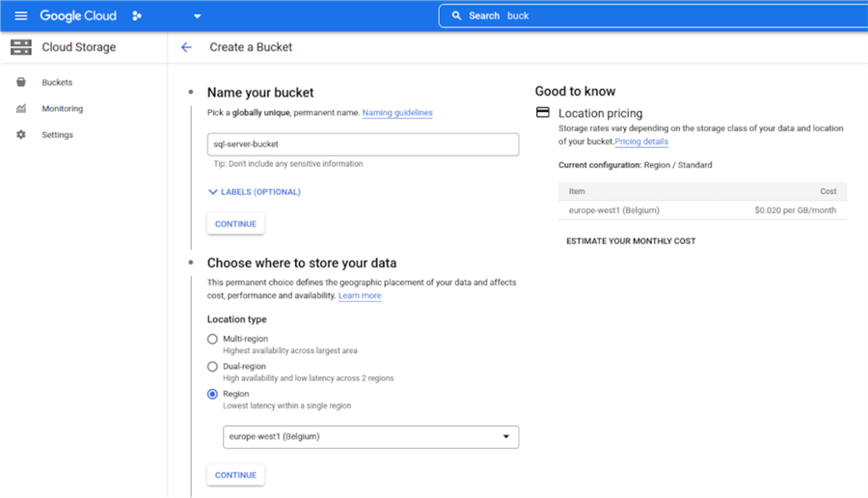Click the search field containing buck
The height and width of the screenshot is (498, 868).
coord(653,15)
